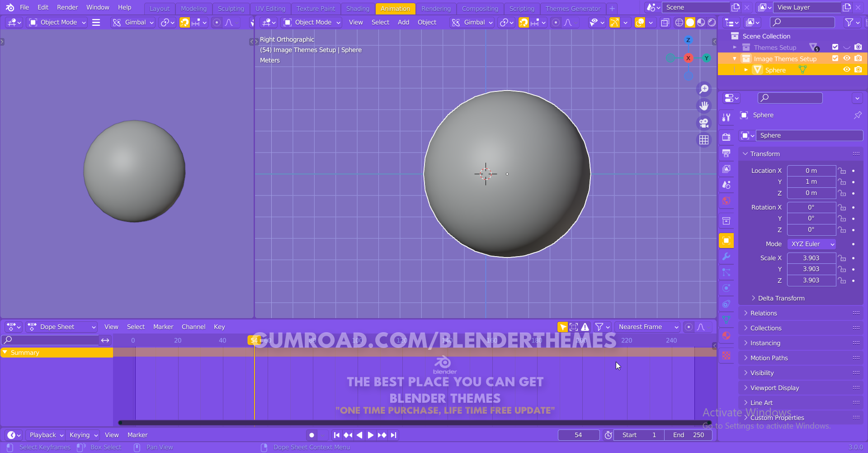Open the right viewport Object Mode dropdown
Viewport: 868px width, 453px height.
(311, 22)
